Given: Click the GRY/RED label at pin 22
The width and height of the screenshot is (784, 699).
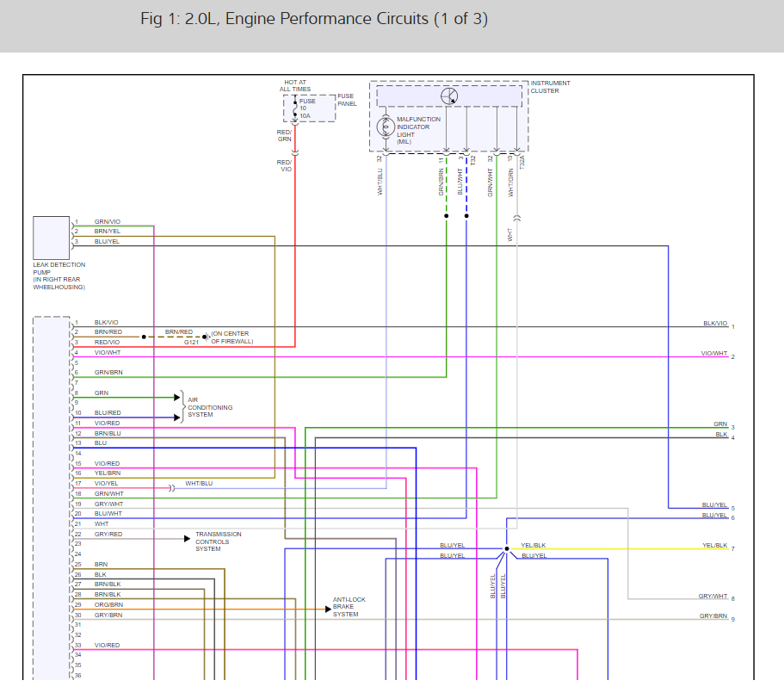Looking at the screenshot, I should point(108,534).
